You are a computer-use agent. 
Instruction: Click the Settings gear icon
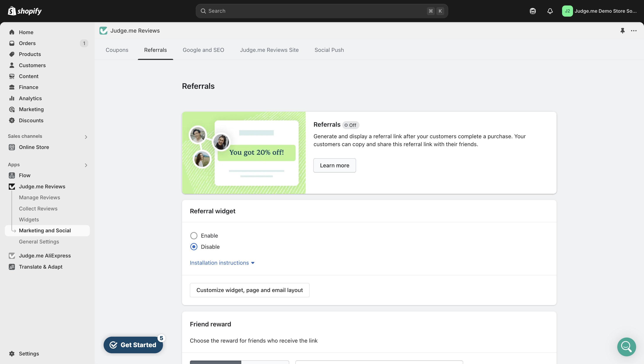pos(12,353)
